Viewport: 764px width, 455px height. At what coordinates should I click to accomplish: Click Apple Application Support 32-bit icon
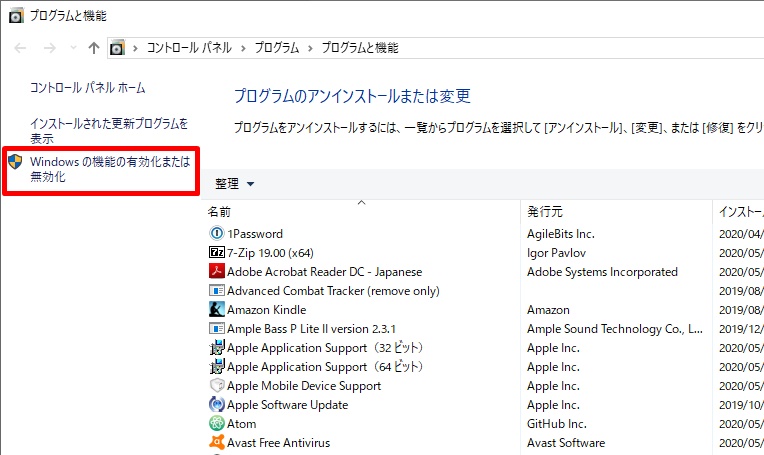[216, 347]
